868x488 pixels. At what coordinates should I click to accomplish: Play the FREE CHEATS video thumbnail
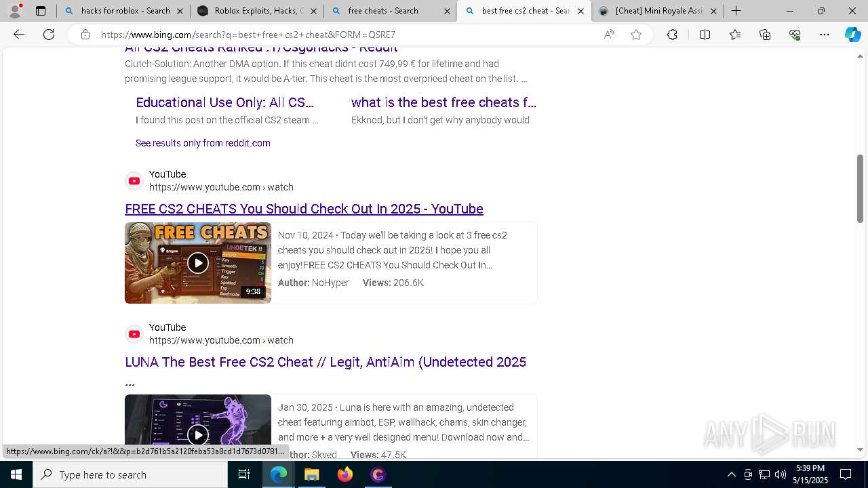tap(198, 262)
